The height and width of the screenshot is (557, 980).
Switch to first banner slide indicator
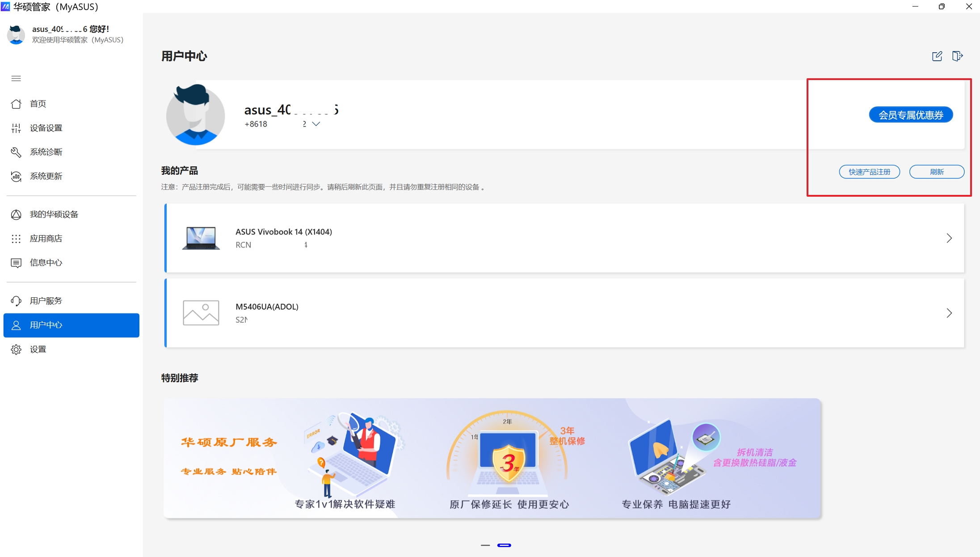tap(485, 545)
